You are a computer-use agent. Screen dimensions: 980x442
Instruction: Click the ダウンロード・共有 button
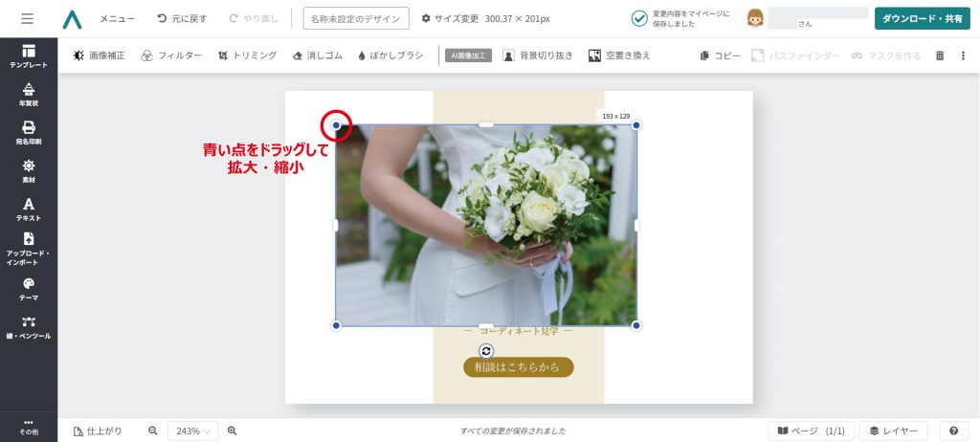(923, 18)
